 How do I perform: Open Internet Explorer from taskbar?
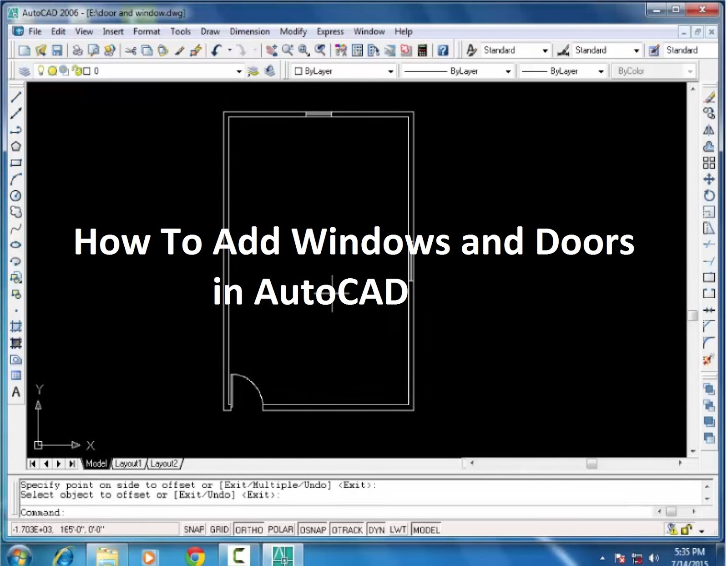(64, 556)
